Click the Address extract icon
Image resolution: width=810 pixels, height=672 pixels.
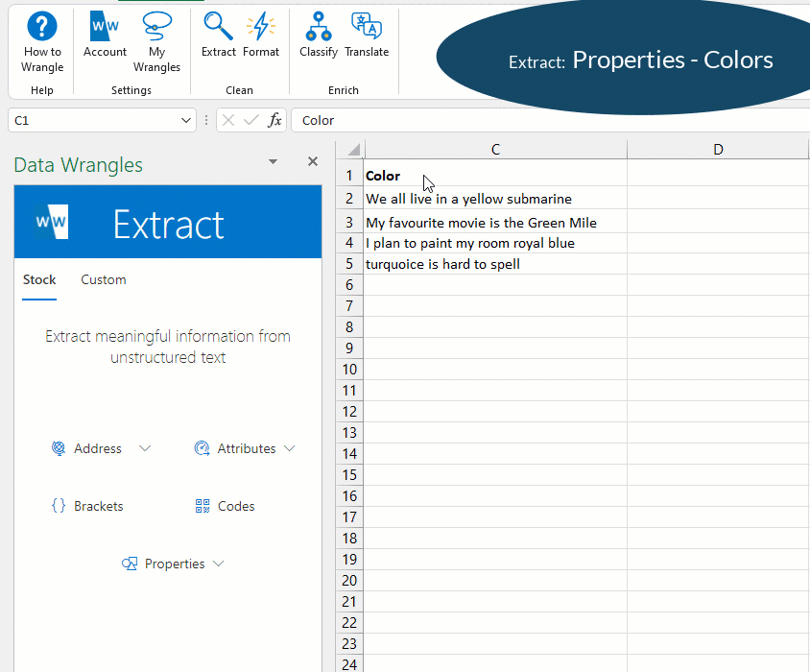point(59,448)
